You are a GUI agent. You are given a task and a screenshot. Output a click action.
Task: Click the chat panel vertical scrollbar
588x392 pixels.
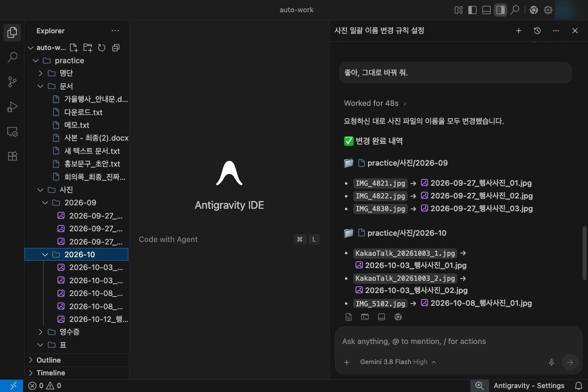[x=584, y=253]
